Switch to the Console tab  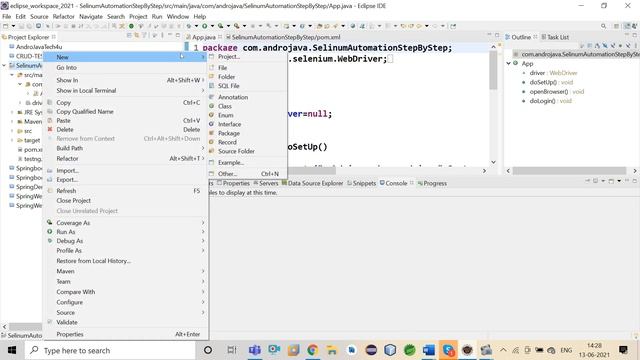click(x=396, y=183)
